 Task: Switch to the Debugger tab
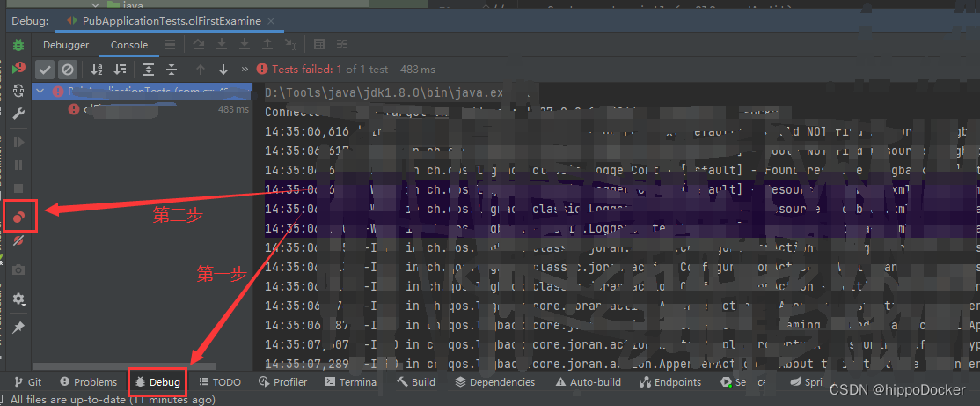(x=66, y=45)
